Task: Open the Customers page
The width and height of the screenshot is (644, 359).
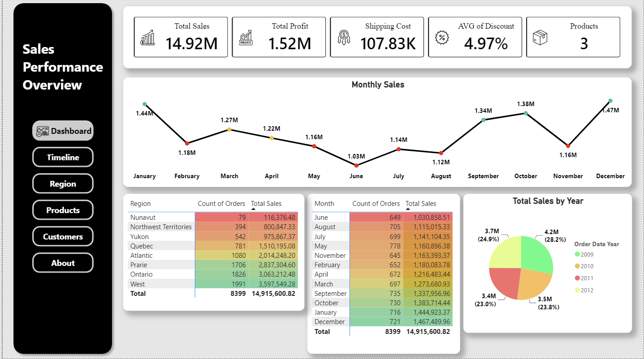Action: pyautogui.click(x=63, y=236)
